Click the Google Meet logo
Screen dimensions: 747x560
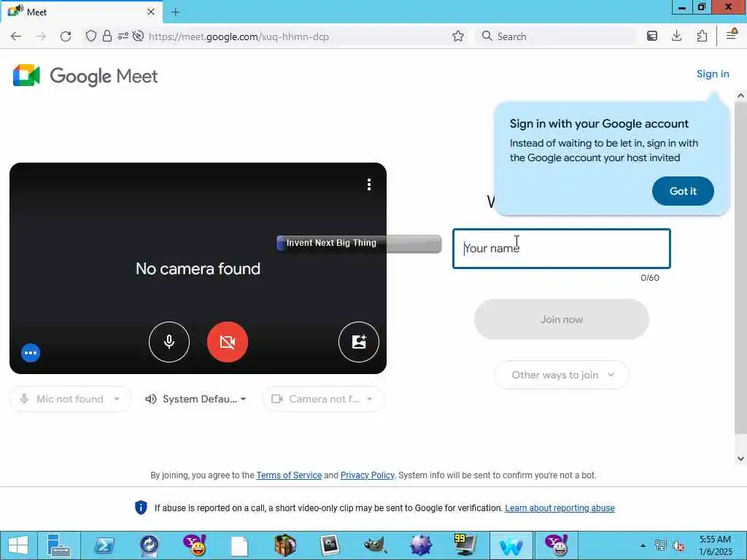[85, 76]
